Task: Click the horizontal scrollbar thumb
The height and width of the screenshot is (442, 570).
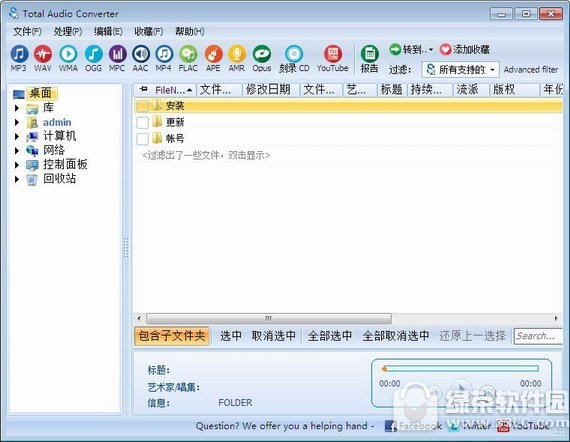Action: tap(269, 318)
